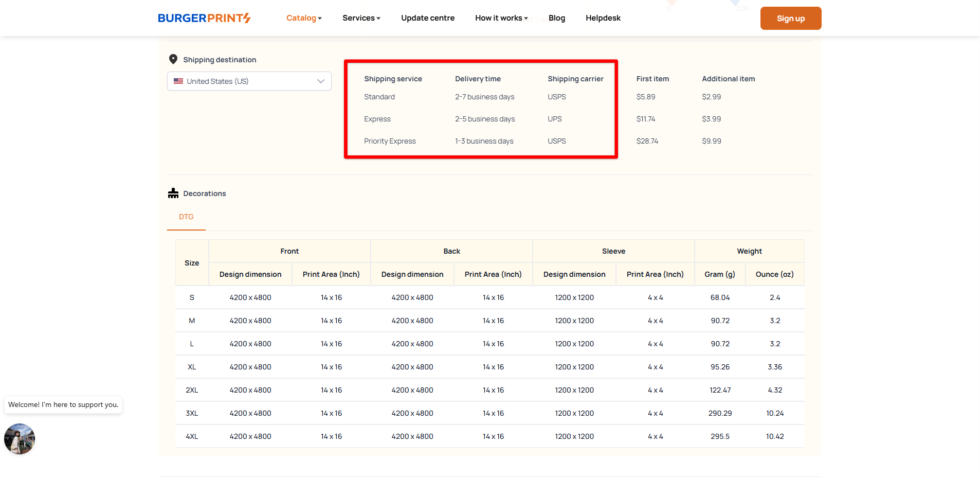Click the 2XL size row
Screen dimensions: 980x478
coord(192,390)
